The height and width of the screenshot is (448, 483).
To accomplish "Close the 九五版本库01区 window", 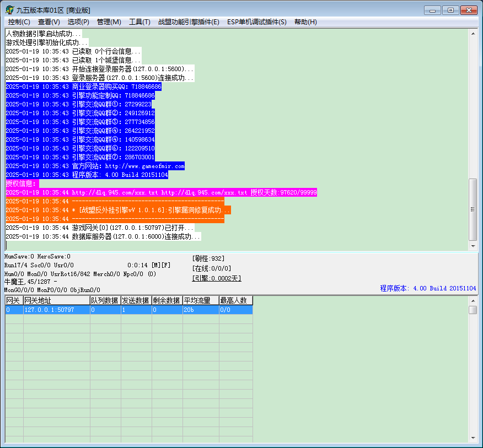I will (469, 10).
